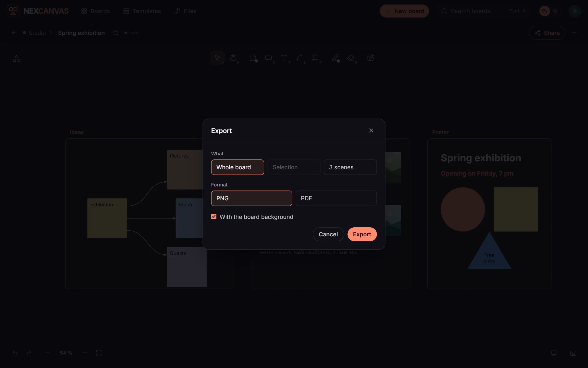Image resolution: width=588 pixels, height=368 pixels.
Task: Select the Pen drawing tool
Action: [x=335, y=58]
